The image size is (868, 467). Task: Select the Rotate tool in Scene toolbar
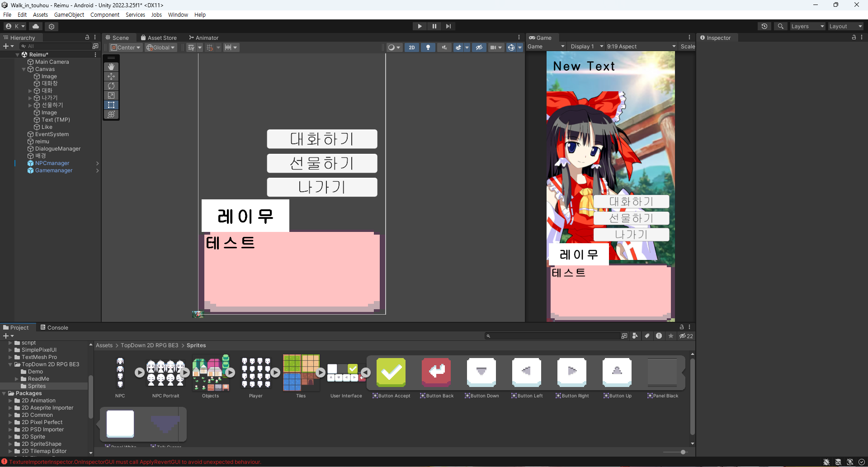111,86
